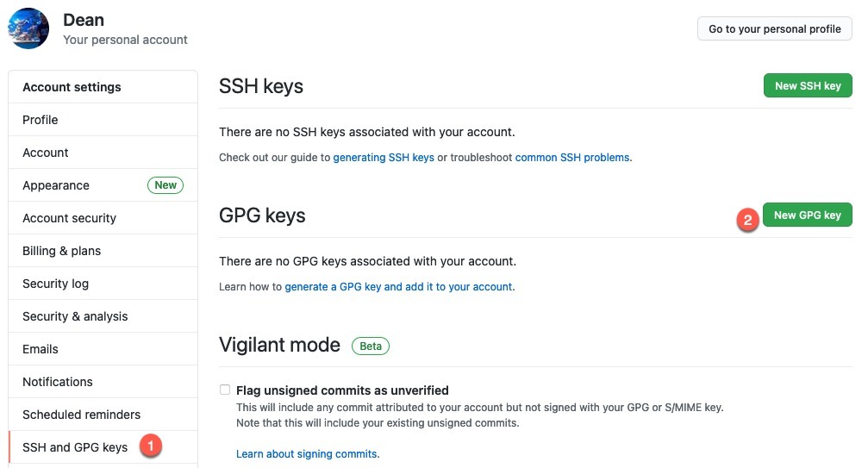Viewport: 868px width, 468px height.
Task: Click the New badge beside Appearance
Action: [x=165, y=185]
